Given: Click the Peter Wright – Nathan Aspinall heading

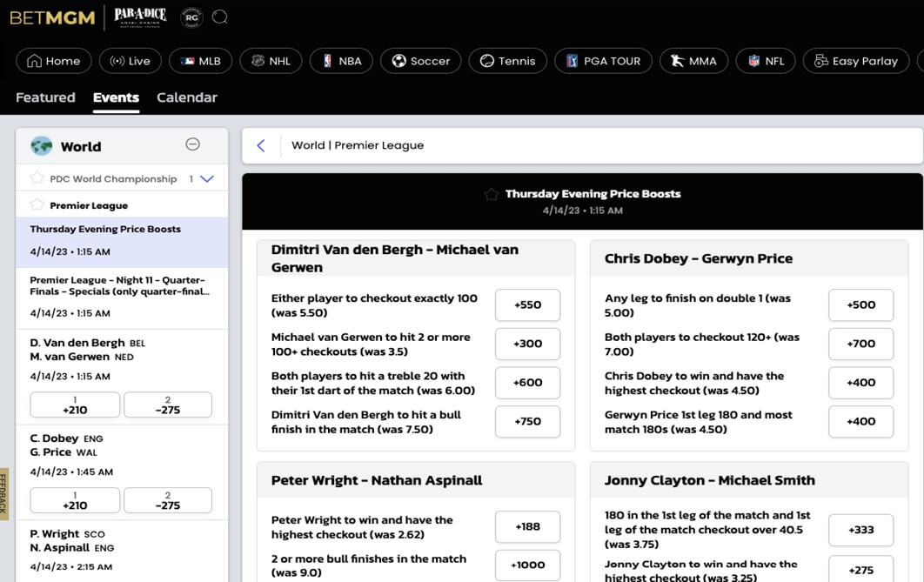Looking at the screenshot, I should click(377, 481).
